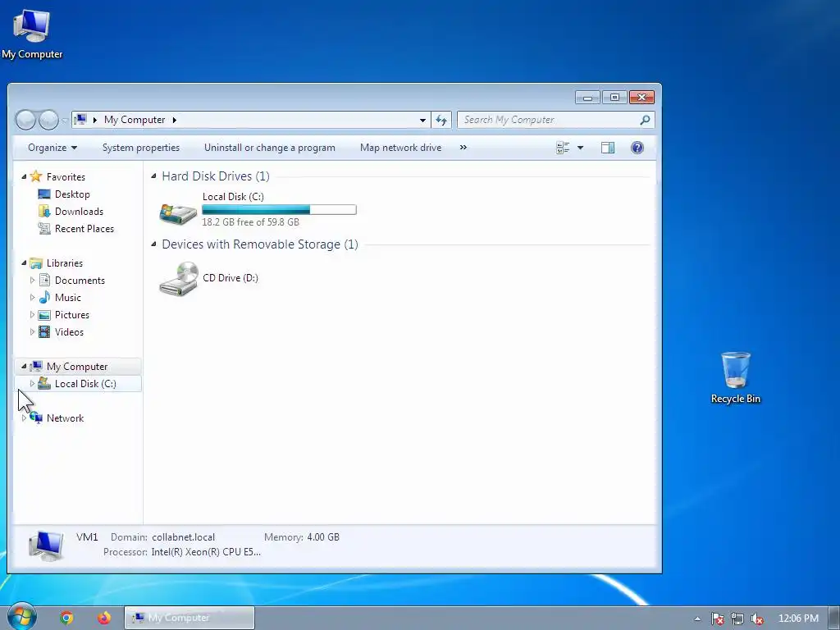Screen dimensions: 840x630
Task: Refresh the My Computer view
Action: coord(441,120)
